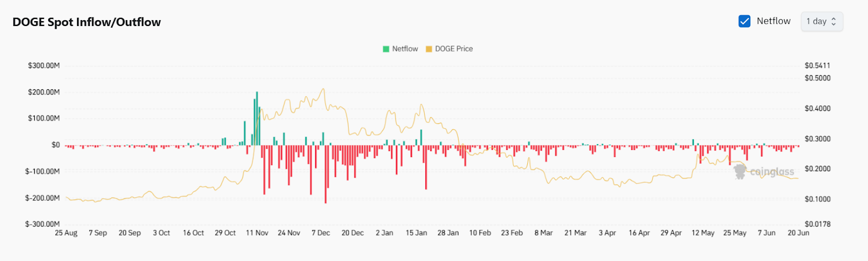Viewport: 868px width, 261px height.
Task: Click the $300.00M left axis label
Action: (44, 66)
